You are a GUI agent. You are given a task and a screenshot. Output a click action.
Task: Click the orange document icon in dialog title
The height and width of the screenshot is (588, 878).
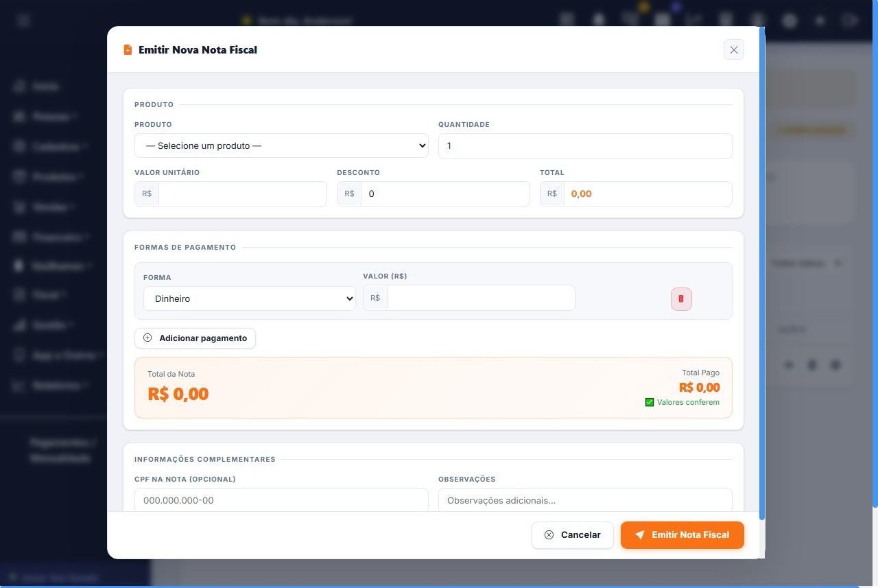pyautogui.click(x=128, y=50)
